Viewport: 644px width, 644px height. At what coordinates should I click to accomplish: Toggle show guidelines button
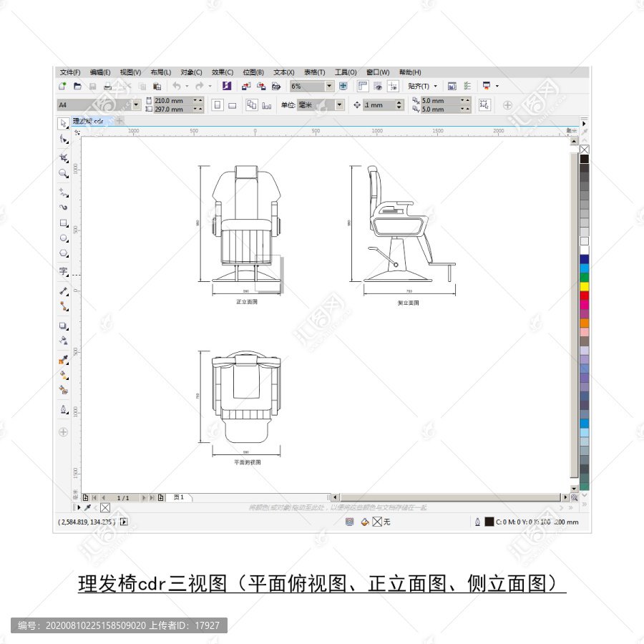point(393,86)
